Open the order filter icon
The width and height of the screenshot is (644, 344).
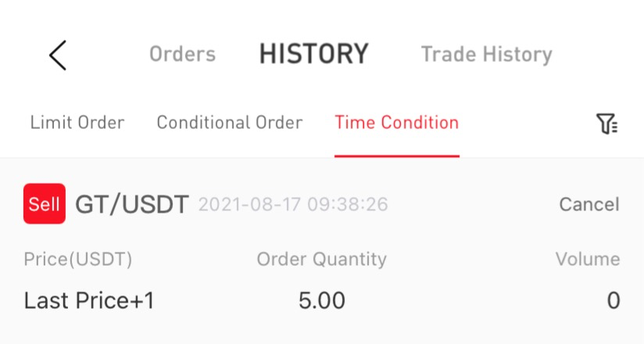click(606, 124)
